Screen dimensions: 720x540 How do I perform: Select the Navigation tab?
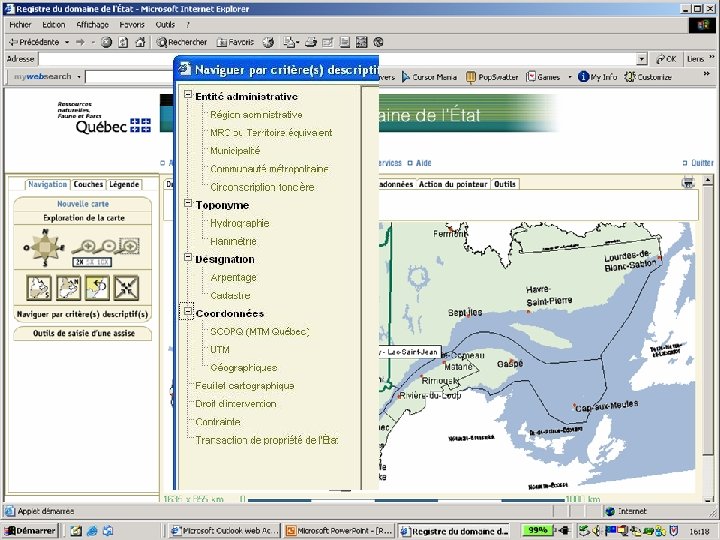click(47, 184)
